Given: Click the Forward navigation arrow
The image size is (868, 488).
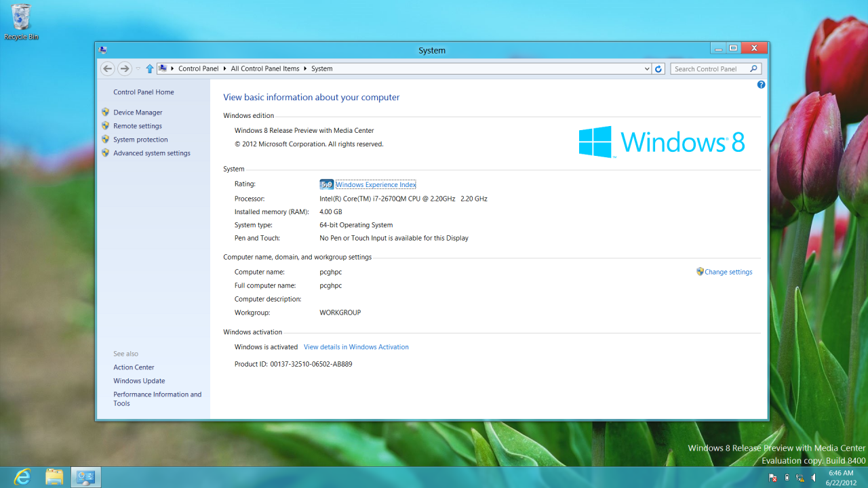Looking at the screenshot, I should point(124,68).
